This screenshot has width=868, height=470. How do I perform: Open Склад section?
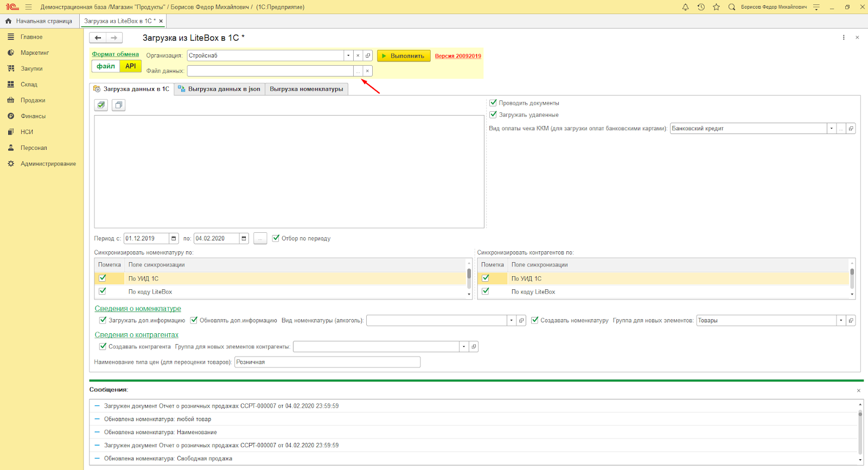tap(29, 84)
